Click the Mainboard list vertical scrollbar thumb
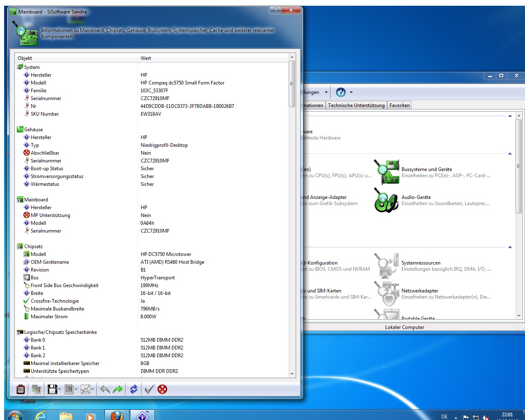525x420 pixels. coord(292,84)
